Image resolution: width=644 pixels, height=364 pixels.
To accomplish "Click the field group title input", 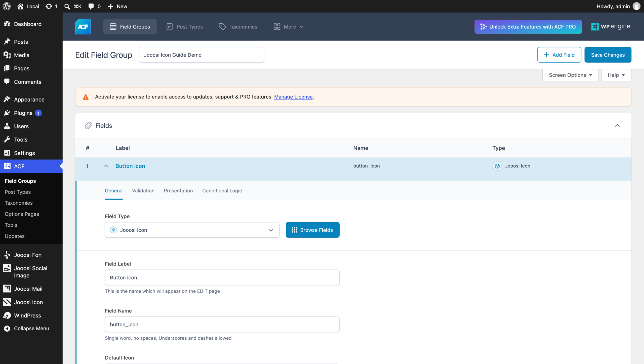I will (201, 55).
